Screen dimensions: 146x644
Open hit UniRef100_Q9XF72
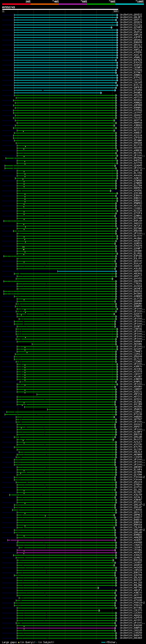pyautogui.click(x=131, y=20)
